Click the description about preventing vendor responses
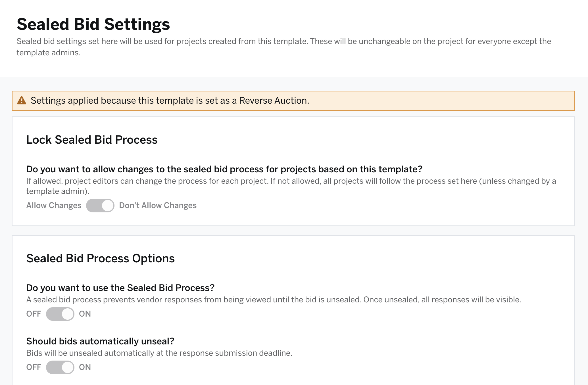This screenshot has width=588, height=385. tap(274, 300)
